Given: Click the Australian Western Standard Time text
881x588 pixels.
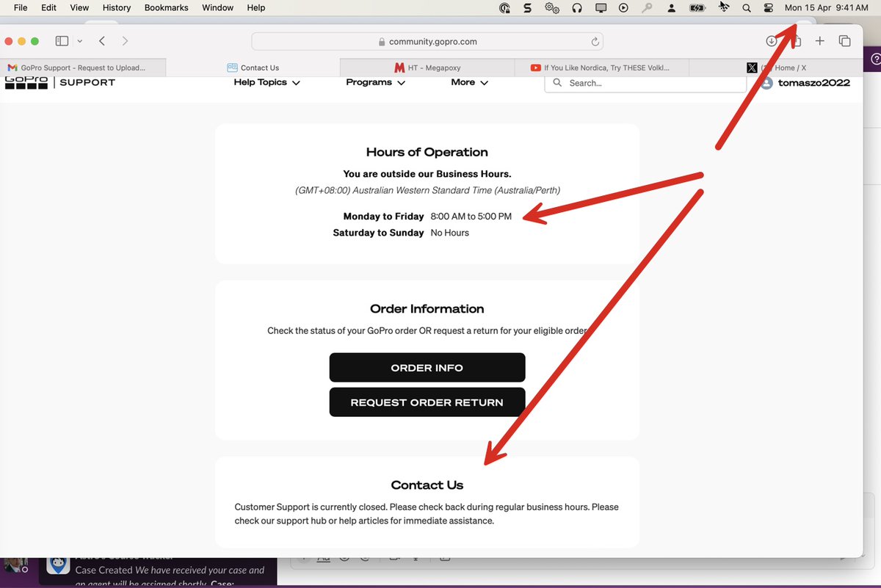Looking at the screenshot, I should point(427,190).
